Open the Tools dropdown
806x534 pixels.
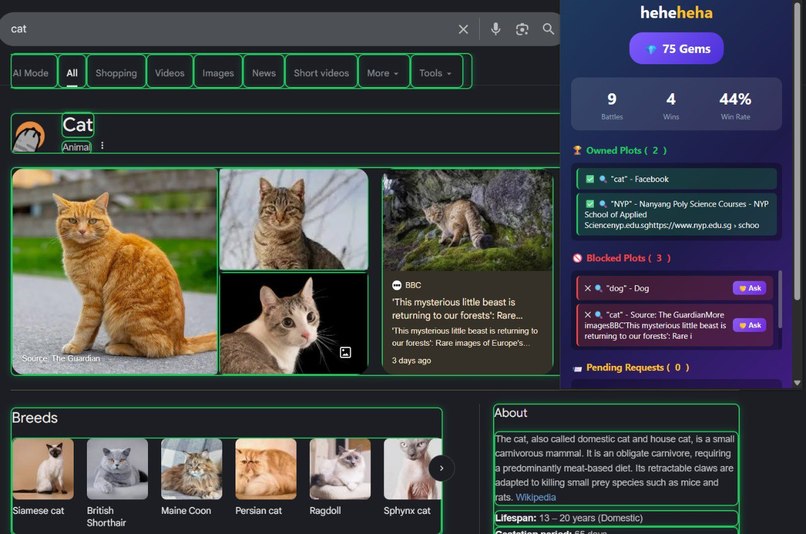(x=435, y=73)
